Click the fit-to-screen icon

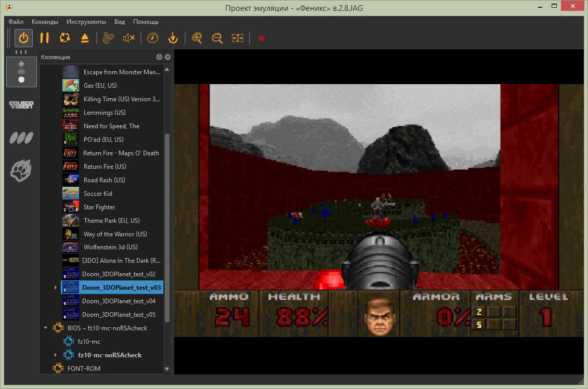click(x=238, y=38)
